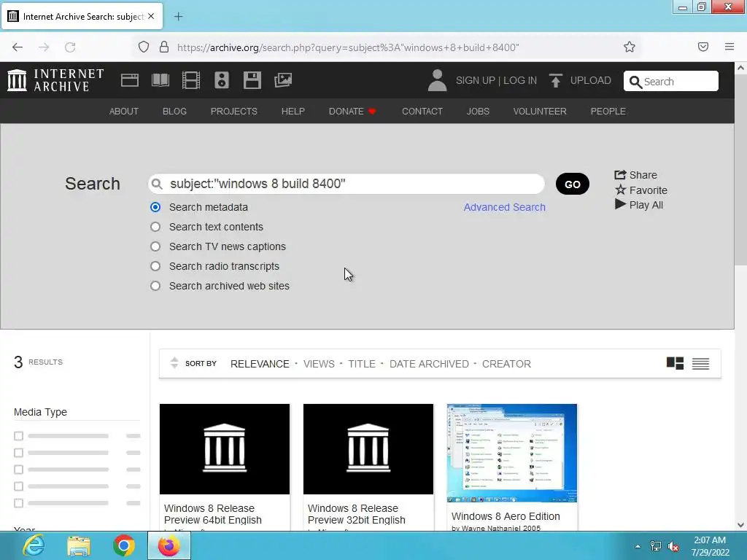Screen dimensions: 747x560
Task: Select Search metadata option
Action: [x=155, y=207]
